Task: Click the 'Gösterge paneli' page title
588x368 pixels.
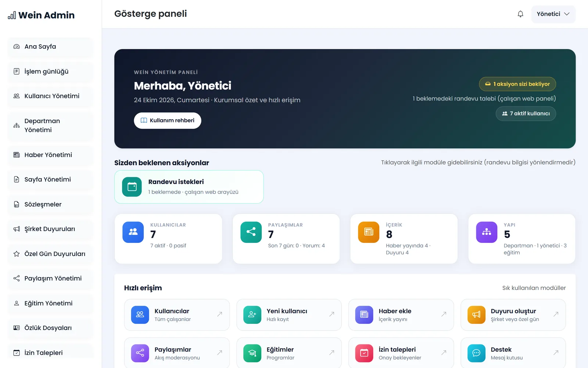Action: pos(151,14)
